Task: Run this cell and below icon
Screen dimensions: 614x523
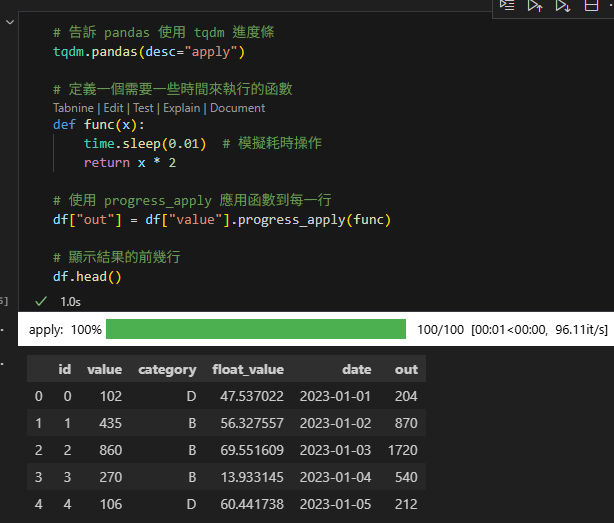Action: tap(563, 5)
